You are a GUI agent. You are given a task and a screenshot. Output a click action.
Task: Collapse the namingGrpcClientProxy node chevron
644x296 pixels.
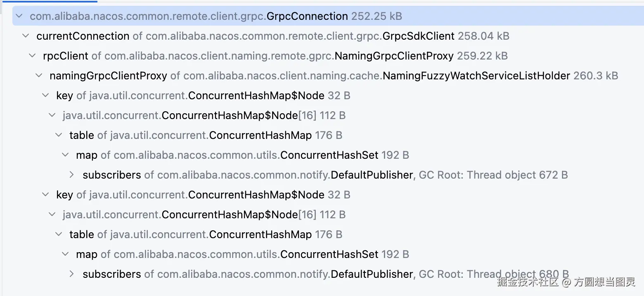tap(39, 76)
